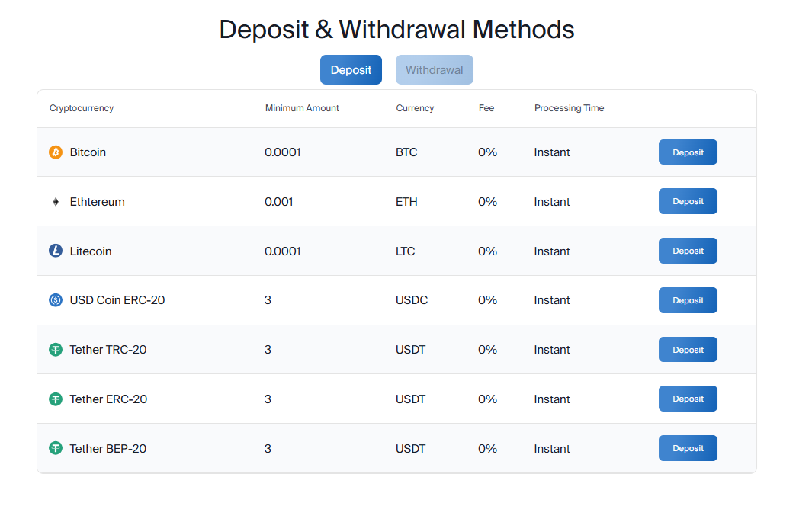Click the Processing Time column header
This screenshot has width=812, height=506.
[x=569, y=108]
